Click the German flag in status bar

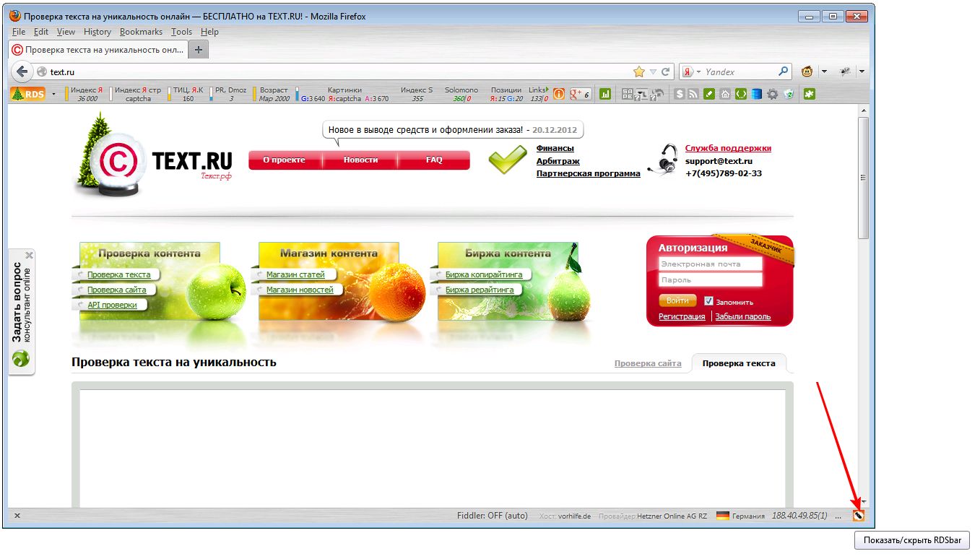point(723,516)
